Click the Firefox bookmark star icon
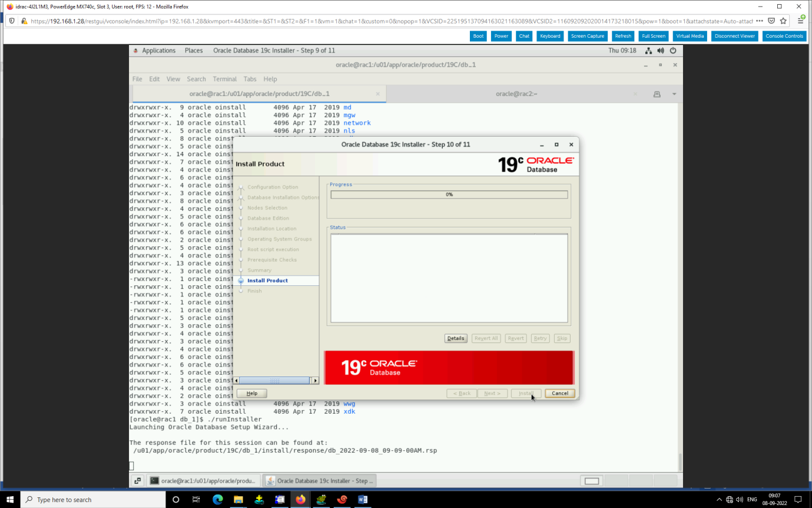 (783, 21)
